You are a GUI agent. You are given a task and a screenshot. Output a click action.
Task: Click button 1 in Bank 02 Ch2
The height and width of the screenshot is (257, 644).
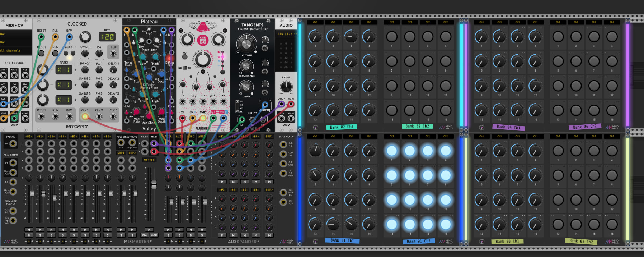pyautogui.click(x=392, y=36)
